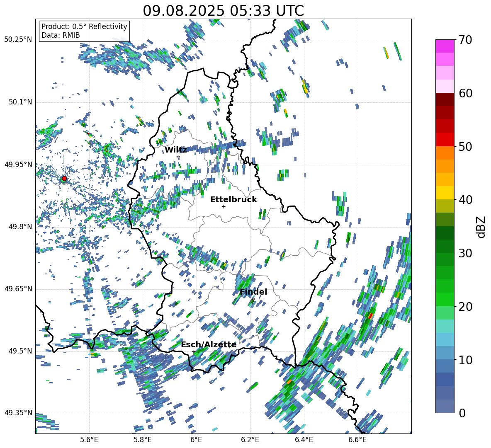Click the 'Product: 0.5° Reflectivity' legend text

click(x=84, y=27)
